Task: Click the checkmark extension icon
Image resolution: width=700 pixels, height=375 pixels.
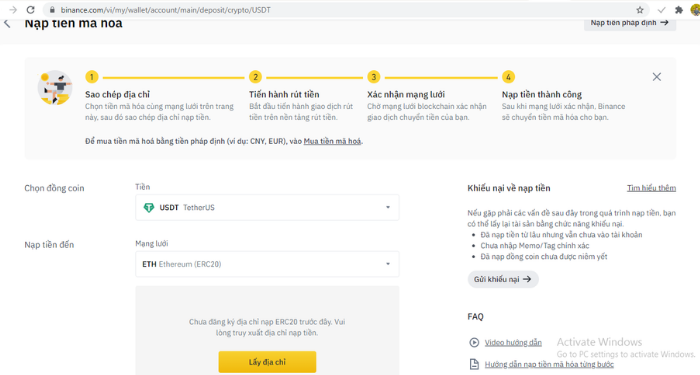Action: tap(662, 10)
